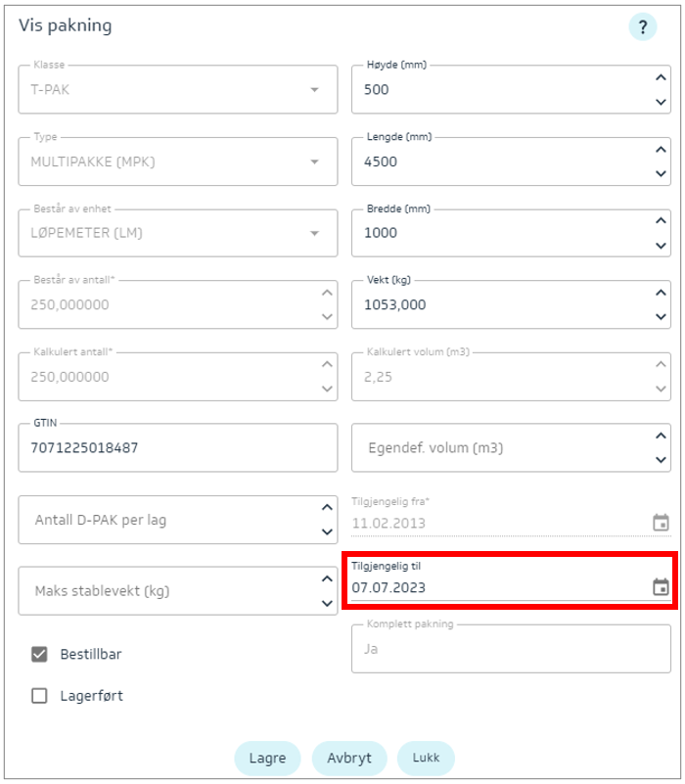
Task: Uncheck the Bestillbar checkbox
Action: (x=39, y=654)
